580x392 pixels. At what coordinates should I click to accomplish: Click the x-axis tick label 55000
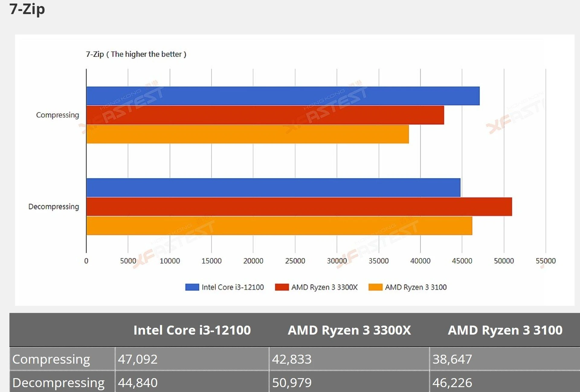coord(546,261)
